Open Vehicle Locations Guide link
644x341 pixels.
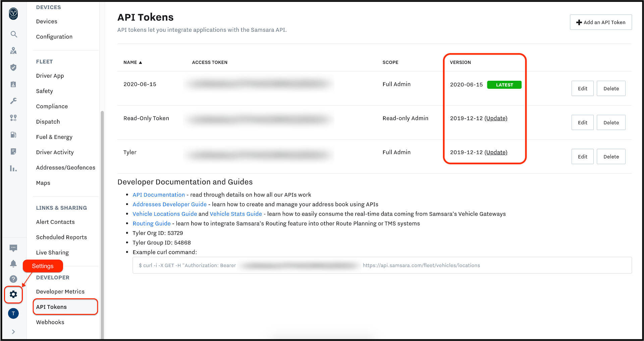click(x=165, y=214)
